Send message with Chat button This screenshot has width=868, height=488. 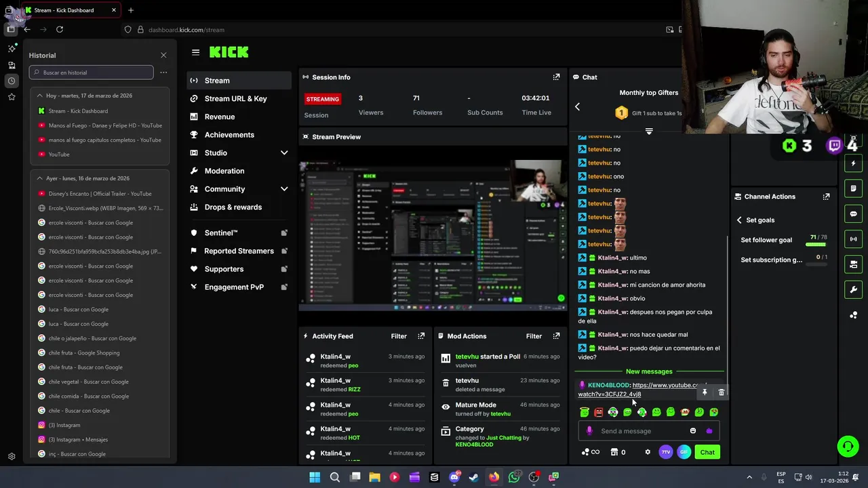pyautogui.click(x=707, y=452)
